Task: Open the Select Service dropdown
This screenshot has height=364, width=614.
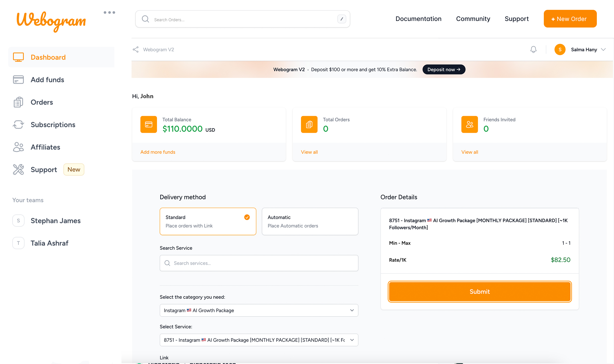Action: [259, 340]
